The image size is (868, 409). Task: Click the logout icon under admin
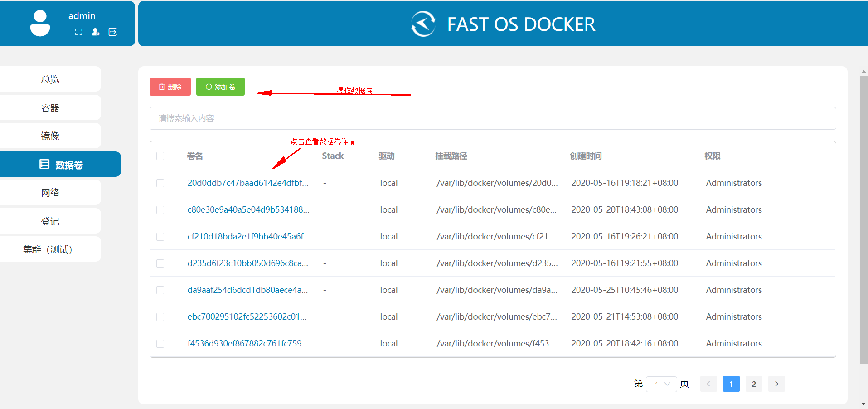coord(113,32)
